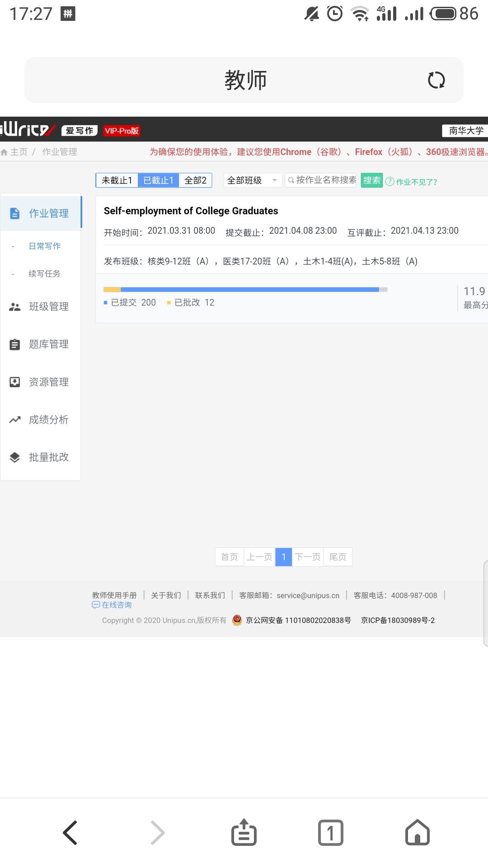Click the green 搜索 button
488x868 pixels.
tap(371, 180)
